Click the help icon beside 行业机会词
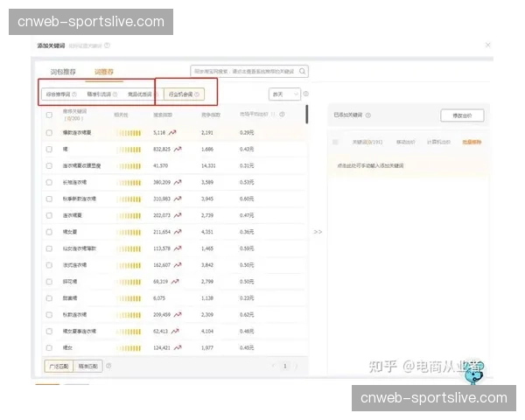This screenshot has width=525, height=420. 197,94
